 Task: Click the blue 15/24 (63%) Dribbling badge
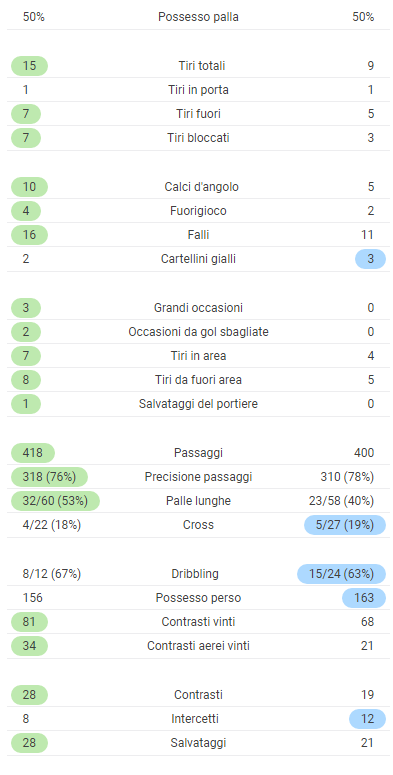342,574
